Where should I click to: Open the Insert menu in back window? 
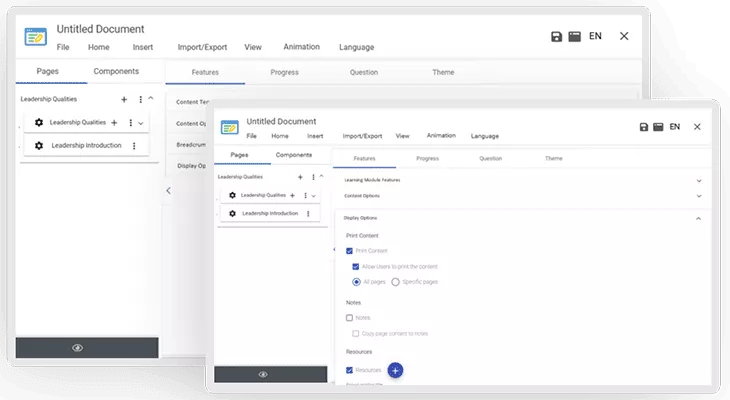[142, 47]
